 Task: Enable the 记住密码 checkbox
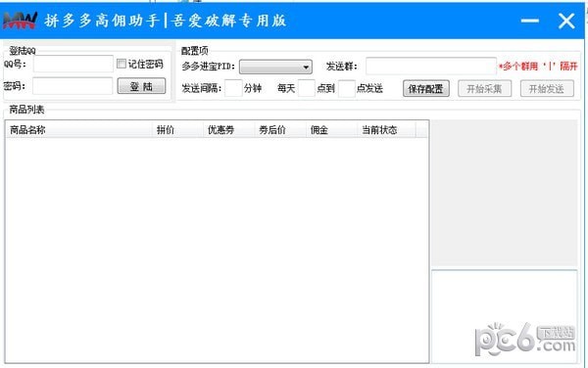click(x=122, y=64)
